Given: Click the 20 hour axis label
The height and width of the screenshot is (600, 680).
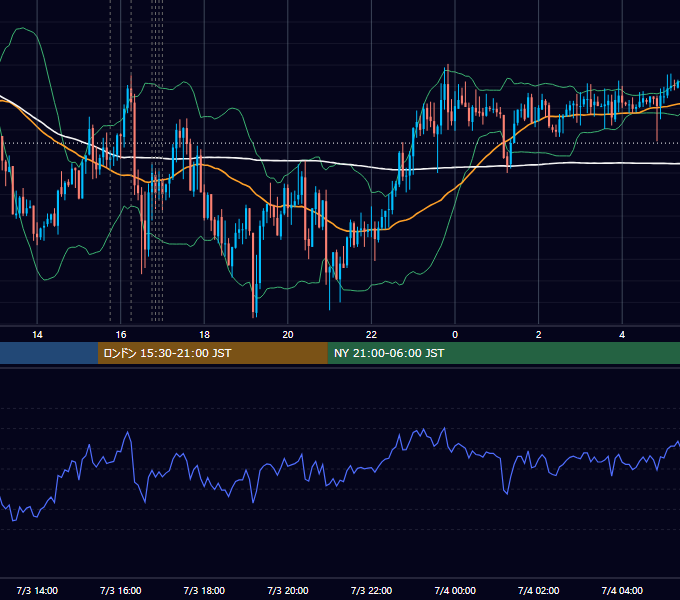Looking at the screenshot, I should tap(288, 335).
